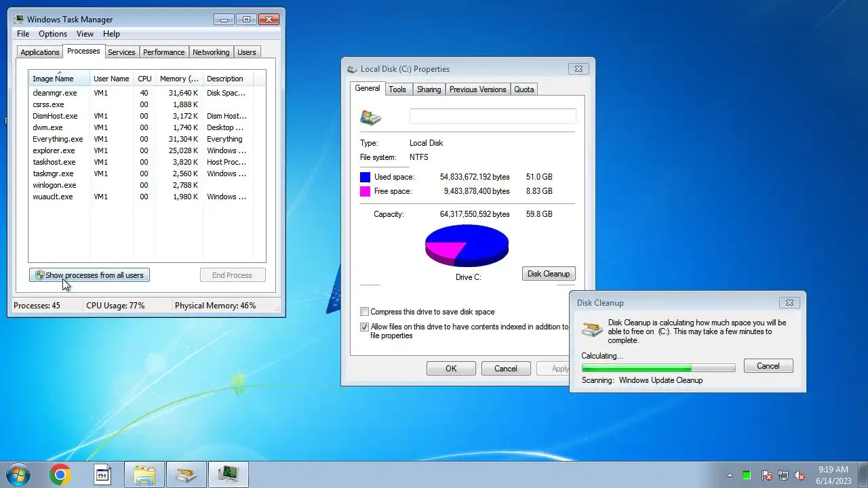Switch to the Services tab
868x488 pixels.
click(x=121, y=52)
